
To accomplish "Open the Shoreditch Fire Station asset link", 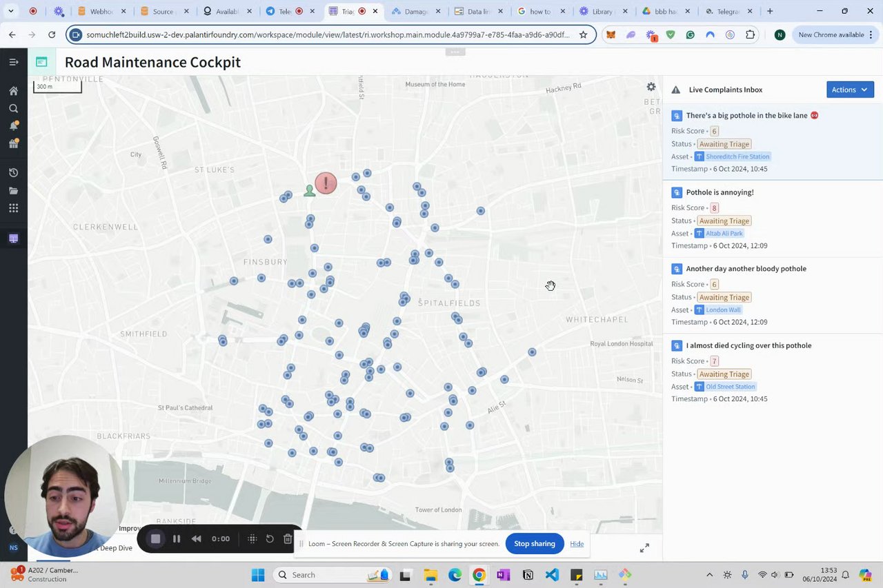I will pos(732,156).
